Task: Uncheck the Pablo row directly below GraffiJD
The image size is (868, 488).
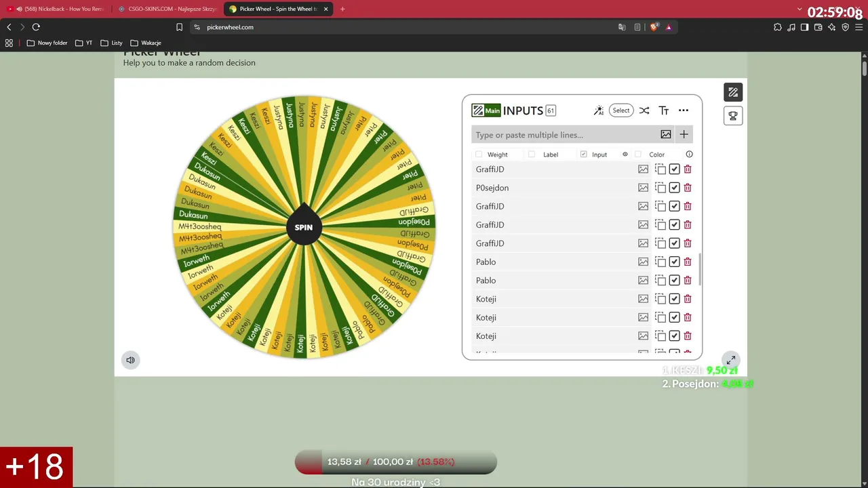Action: (674, 262)
